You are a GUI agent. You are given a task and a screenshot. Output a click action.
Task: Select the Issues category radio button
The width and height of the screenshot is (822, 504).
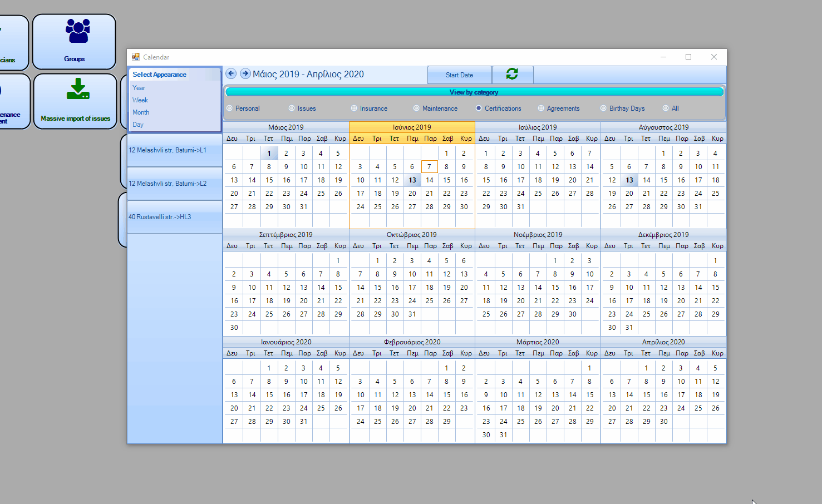(292, 108)
